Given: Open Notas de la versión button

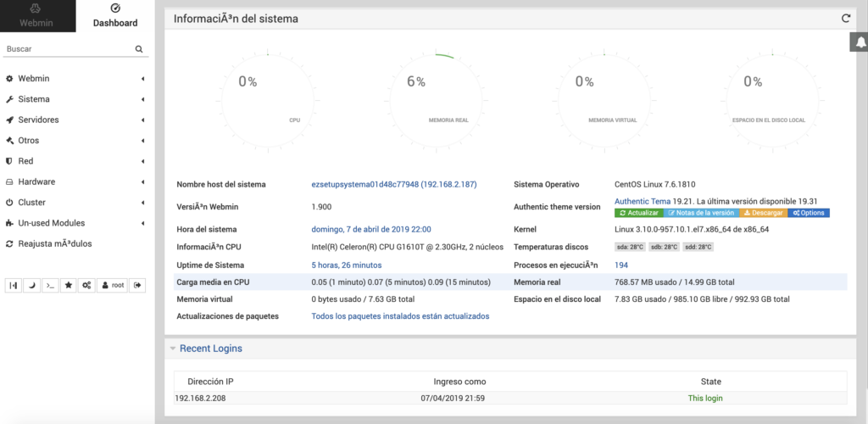Looking at the screenshot, I should tap(701, 213).
